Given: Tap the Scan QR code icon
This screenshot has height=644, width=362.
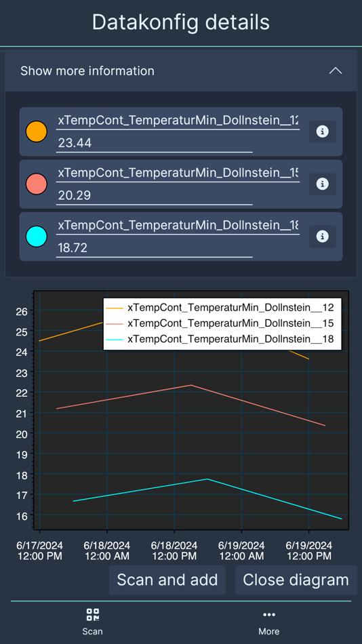Looking at the screenshot, I should (92, 614).
